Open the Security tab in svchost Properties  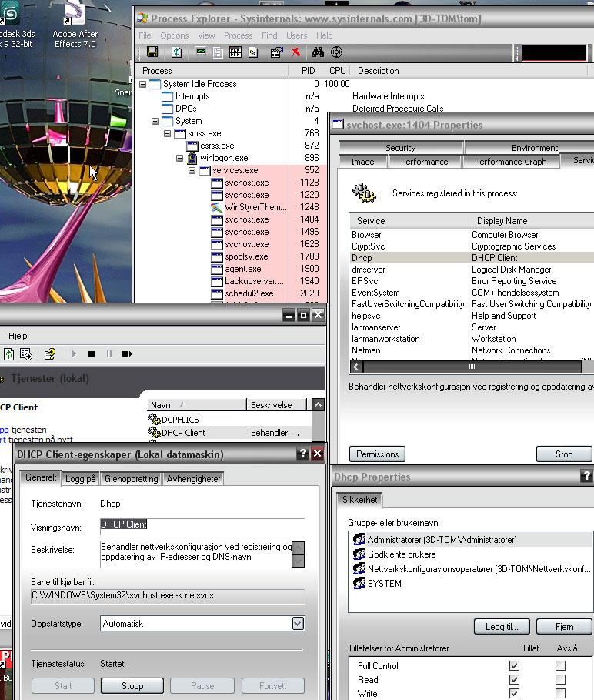pyautogui.click(x=400, y=148)
